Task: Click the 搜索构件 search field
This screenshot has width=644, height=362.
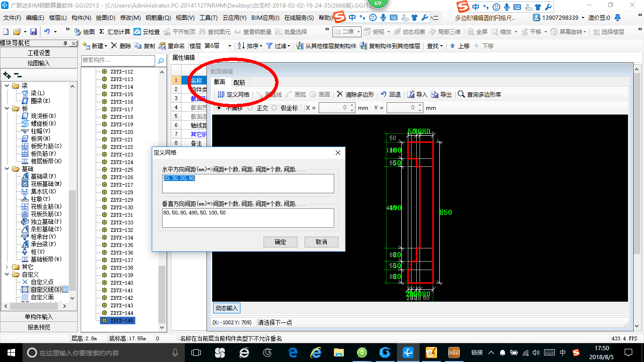Action: click(118, 60)
